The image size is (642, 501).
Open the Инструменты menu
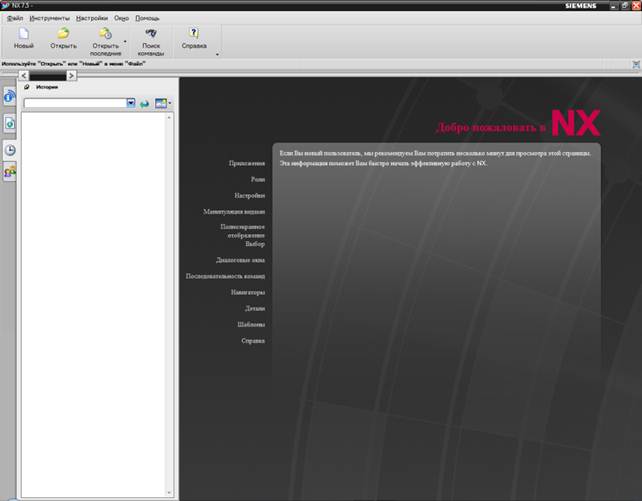click(50, 18)
